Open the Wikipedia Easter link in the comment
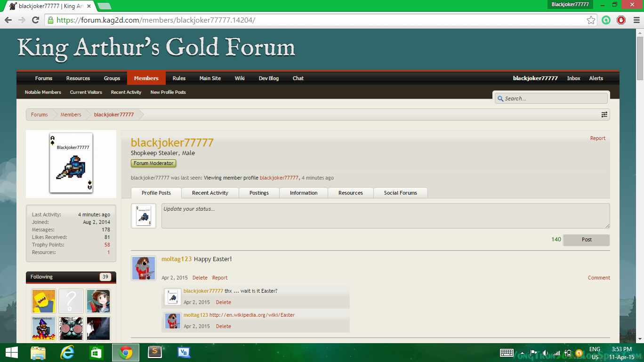The image size is (644, 362). (x=252, y=315)
